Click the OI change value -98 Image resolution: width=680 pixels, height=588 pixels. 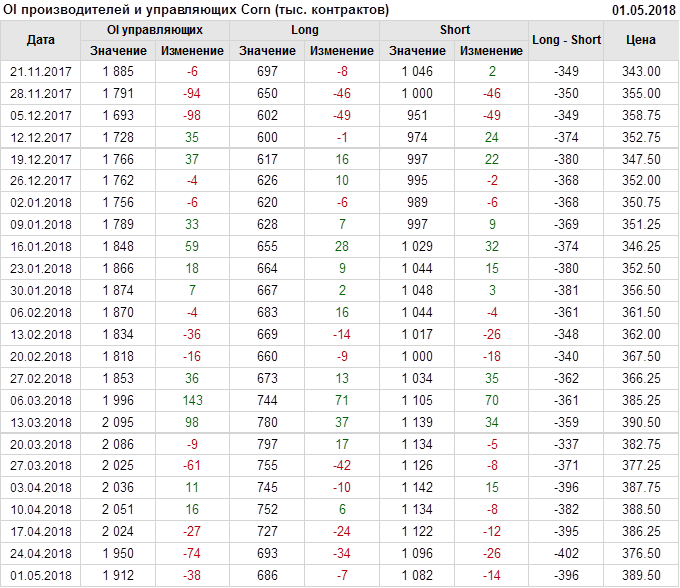pos(192,115)
